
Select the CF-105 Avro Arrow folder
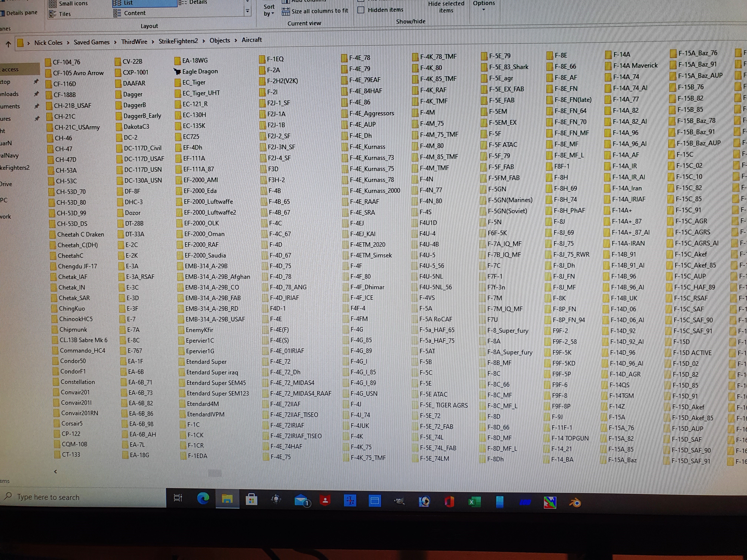coord(74,73)
